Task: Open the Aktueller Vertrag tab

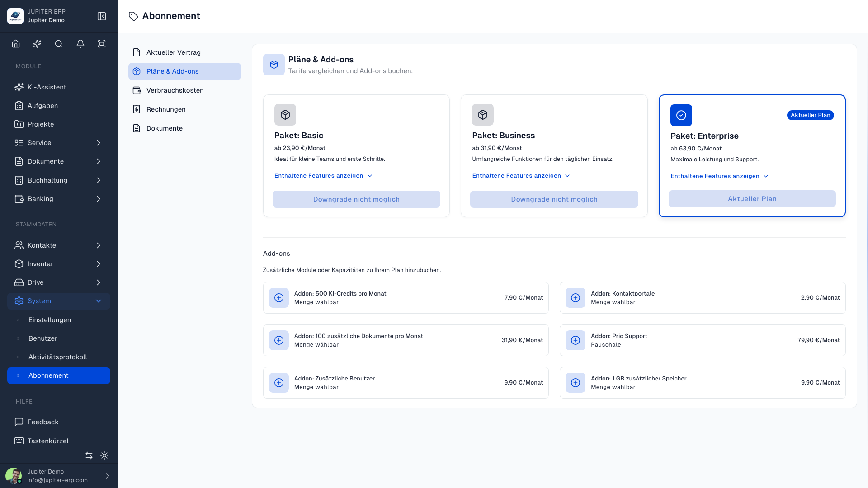Action: click(x=184, y=52)
